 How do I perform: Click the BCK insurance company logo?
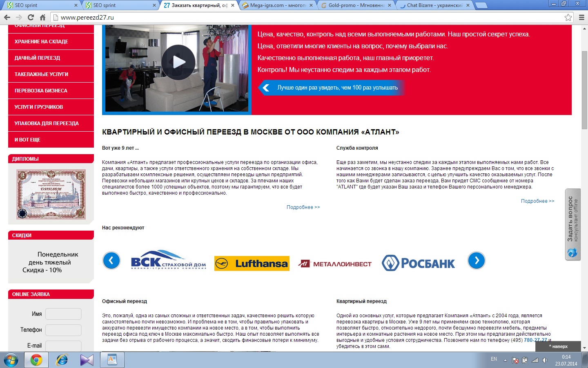[168, 260]
